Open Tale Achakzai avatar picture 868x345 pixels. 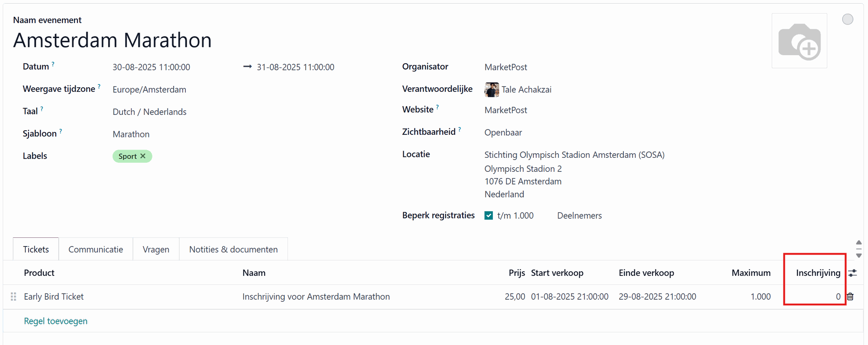tap(491, 90)
